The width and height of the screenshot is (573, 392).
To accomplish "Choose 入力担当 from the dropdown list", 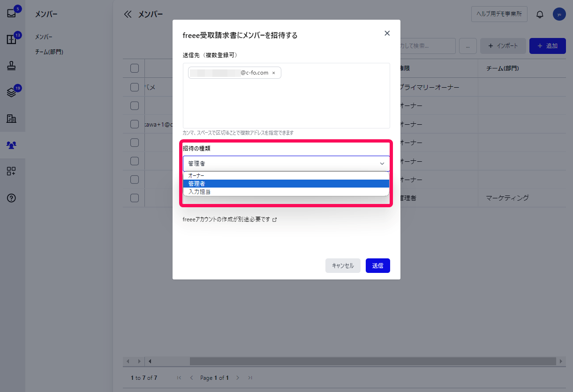I will coord(286,191).
